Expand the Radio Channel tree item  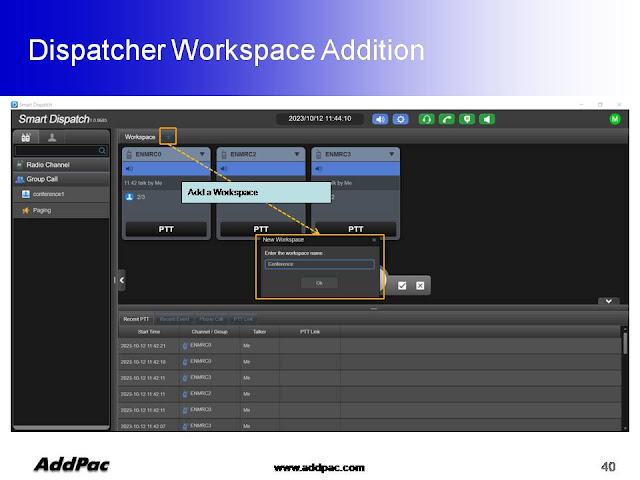(61, 165)
